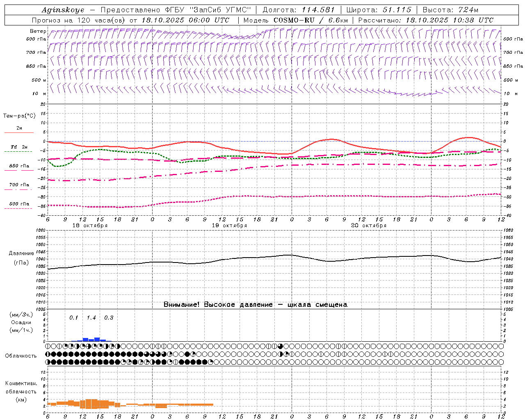Click the 0.1 precipitation total value
Screen dimensions: 525x420
pos(73,317)
